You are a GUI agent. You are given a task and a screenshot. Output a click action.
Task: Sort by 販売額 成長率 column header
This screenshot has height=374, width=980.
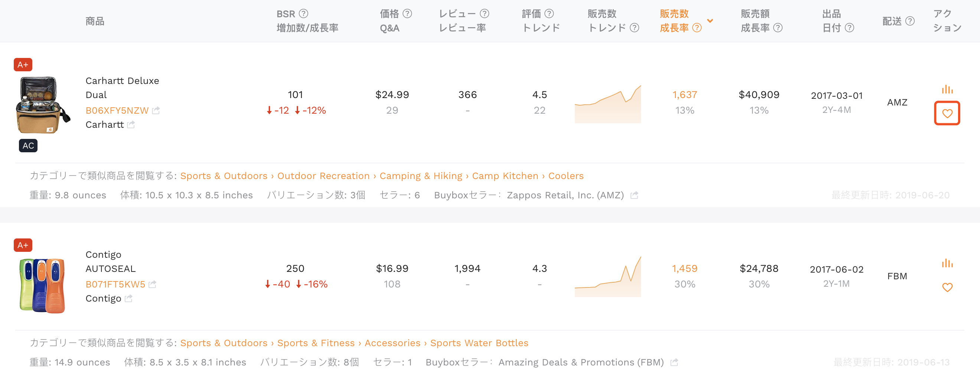(755, 21)
